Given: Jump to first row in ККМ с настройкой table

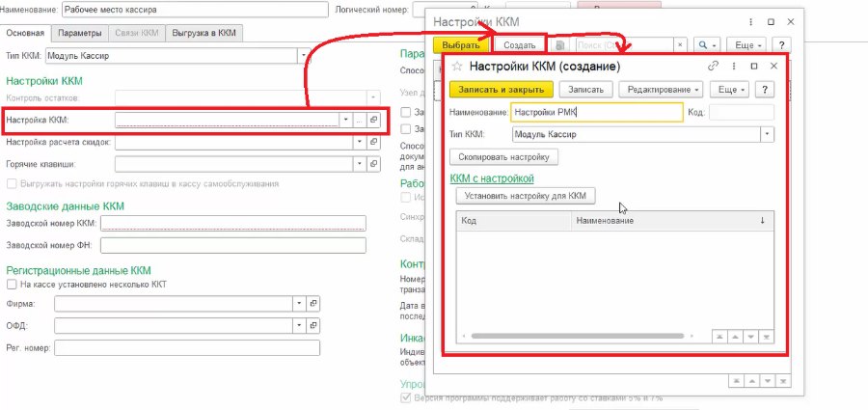Looking at the screenshot, I should click(x=719, y=337).
